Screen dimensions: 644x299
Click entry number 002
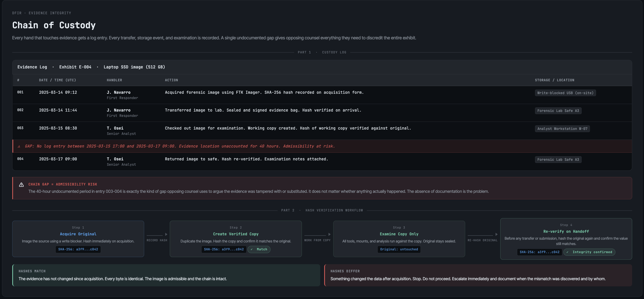click(20, 110)
